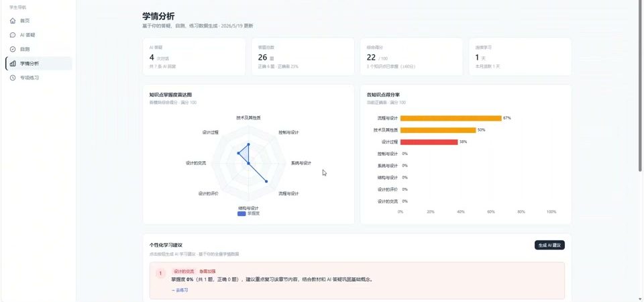The image size is (644, 302).
Task: Follow the → 去练习 link
Action: click(180, 290)
